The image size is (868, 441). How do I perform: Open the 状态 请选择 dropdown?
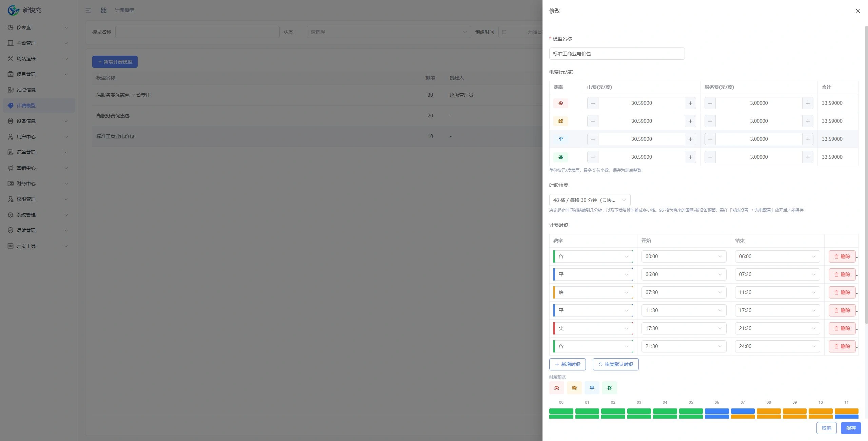coord(389,32)
